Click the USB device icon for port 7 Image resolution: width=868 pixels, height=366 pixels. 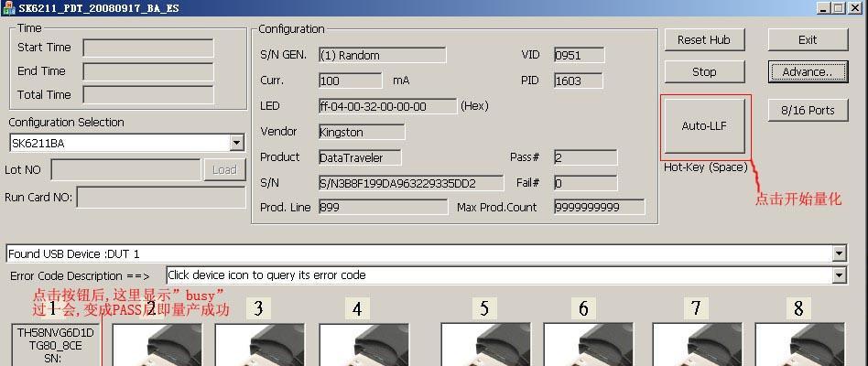tap(697, 345)
